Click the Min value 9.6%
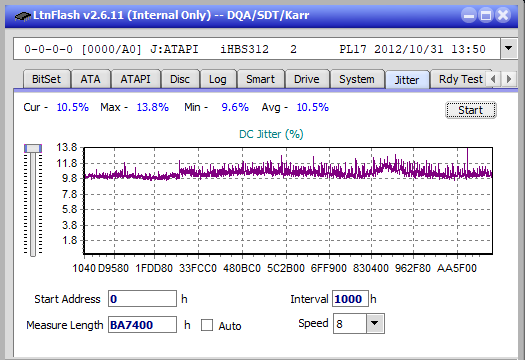 [x=235, y=107]
